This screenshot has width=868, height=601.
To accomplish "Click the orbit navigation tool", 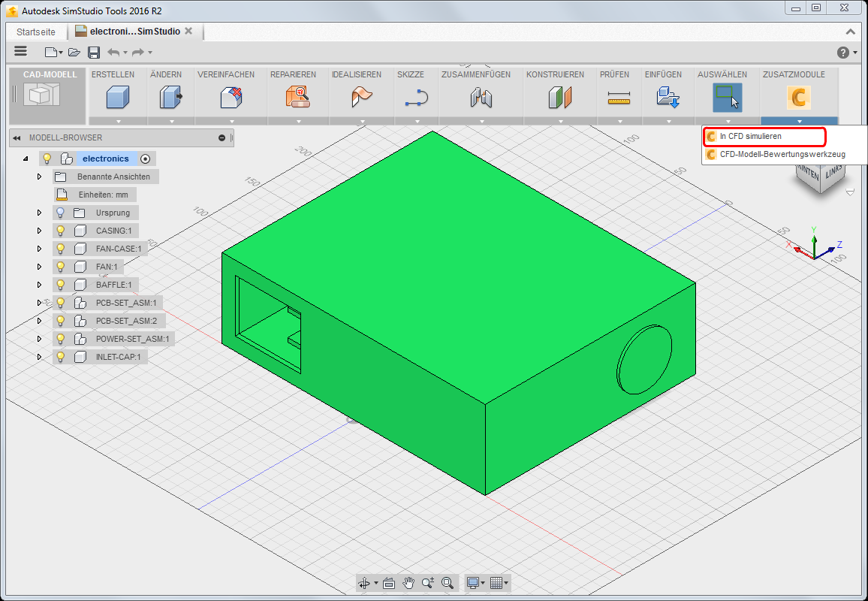I will [364, 583].
